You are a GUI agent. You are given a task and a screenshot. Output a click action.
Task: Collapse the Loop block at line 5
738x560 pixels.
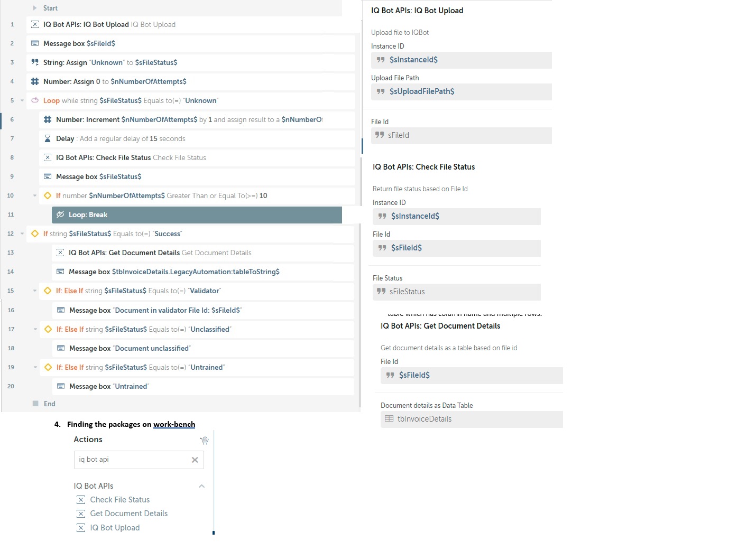22,100
